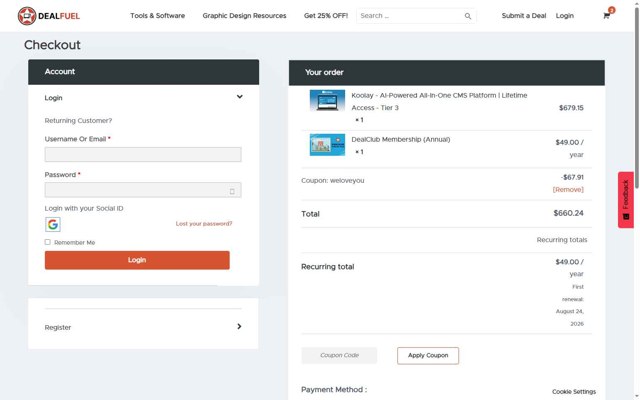Click the Returning Customer? text
The width and height of the screenshot is (640, 400).
click(78, 121)
